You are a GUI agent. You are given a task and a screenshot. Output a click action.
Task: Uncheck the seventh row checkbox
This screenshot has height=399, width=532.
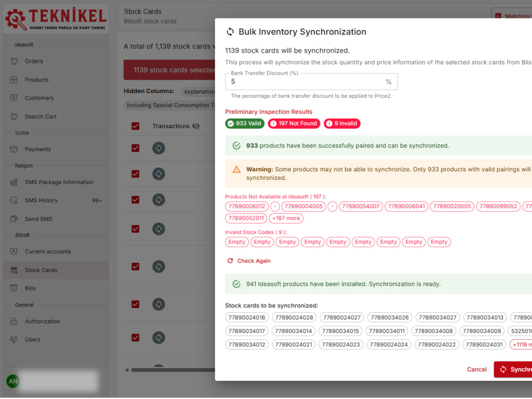[135, 338]
